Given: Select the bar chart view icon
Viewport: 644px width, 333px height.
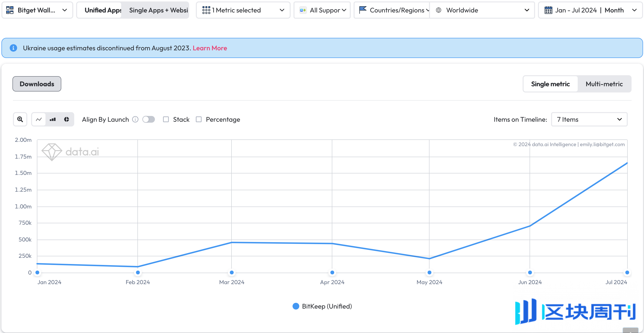Looking at the screenshot, I should point(53,119).
